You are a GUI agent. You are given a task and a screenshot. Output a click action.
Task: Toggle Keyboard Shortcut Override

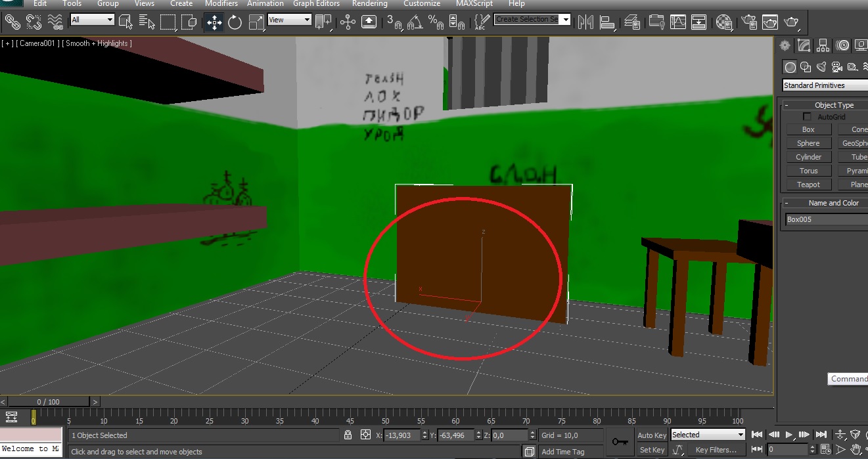[x=369, y=22]
